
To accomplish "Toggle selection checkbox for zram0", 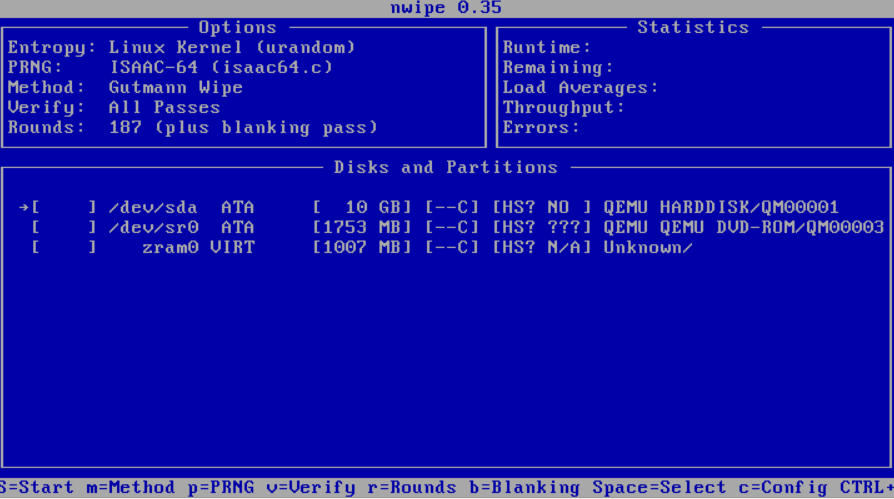I will pyautogui.click(x=64, y=247).
